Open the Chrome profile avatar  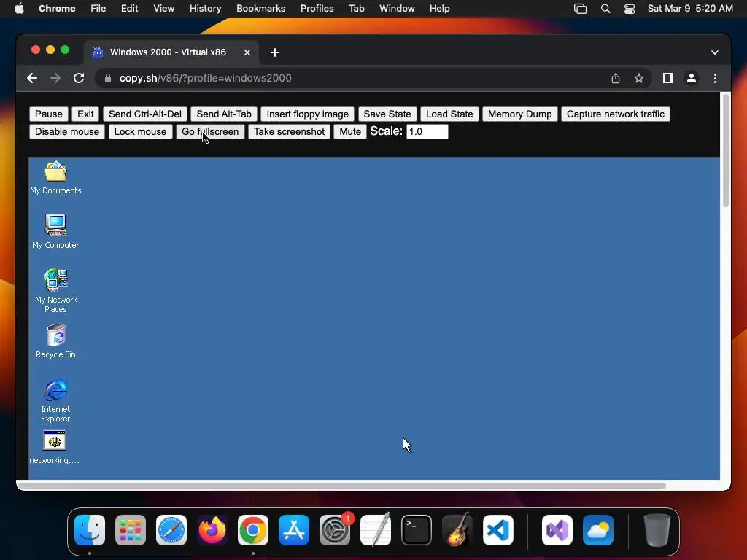click(692, 78)
